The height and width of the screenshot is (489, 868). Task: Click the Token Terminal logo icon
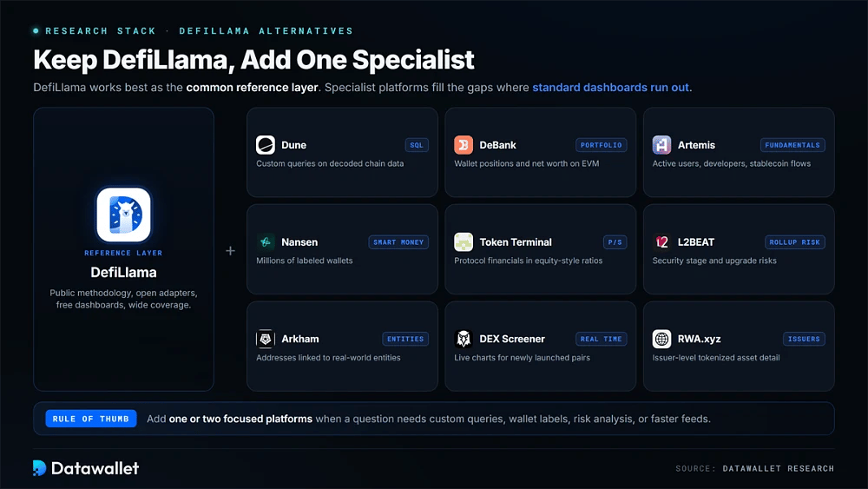click(464, 242)
